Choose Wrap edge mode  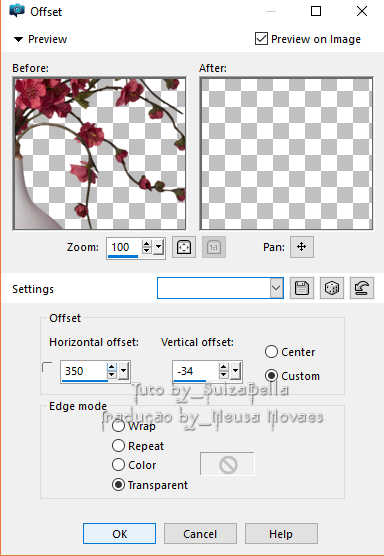[x=118, y=426]
